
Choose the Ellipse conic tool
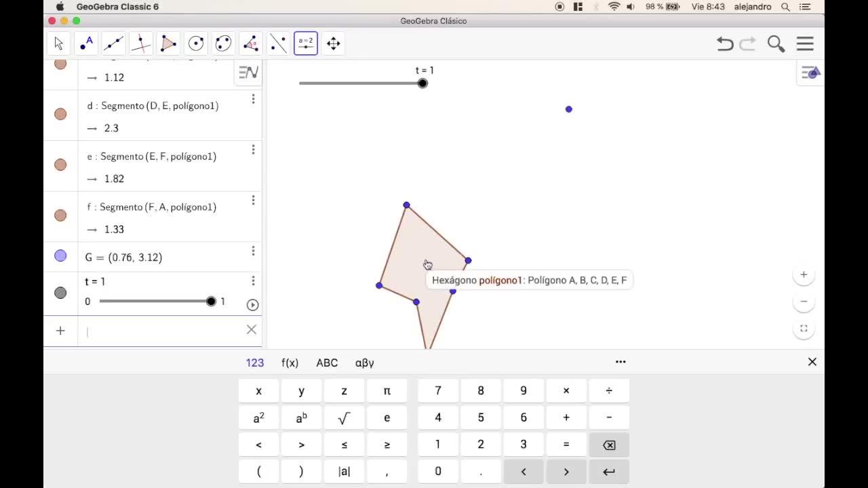(223, 43)
